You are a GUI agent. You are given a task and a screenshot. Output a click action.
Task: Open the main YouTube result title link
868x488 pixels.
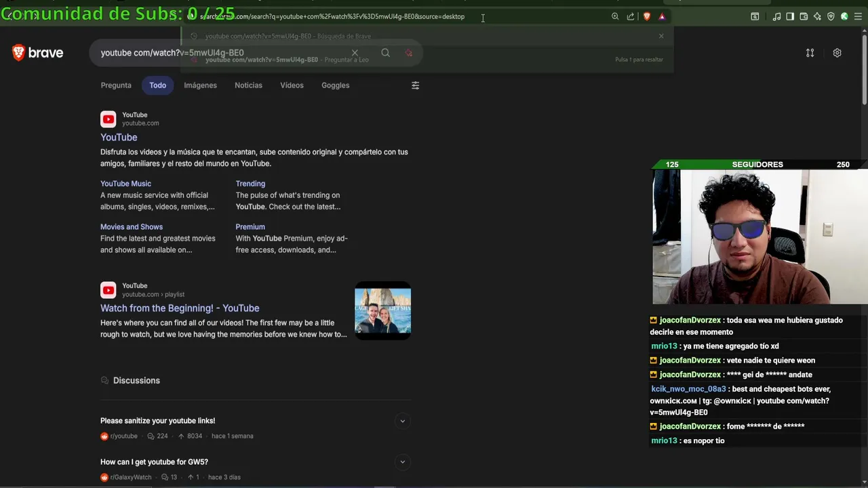click(119, 138)
